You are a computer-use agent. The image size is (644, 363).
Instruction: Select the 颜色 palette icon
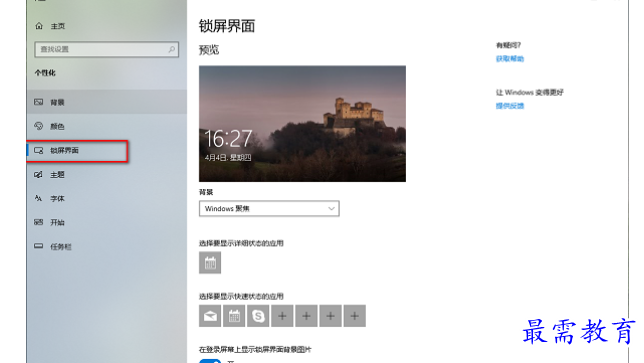[x=39, y=126]
